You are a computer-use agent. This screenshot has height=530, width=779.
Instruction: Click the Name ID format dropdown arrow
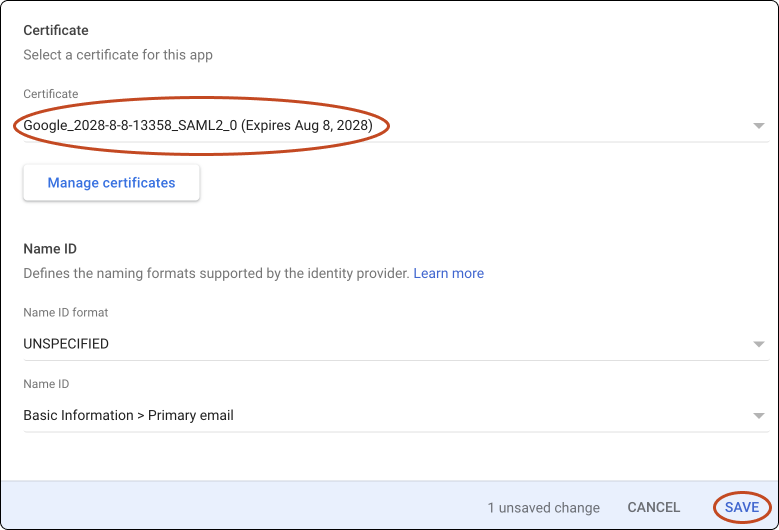tap(759, 344)
